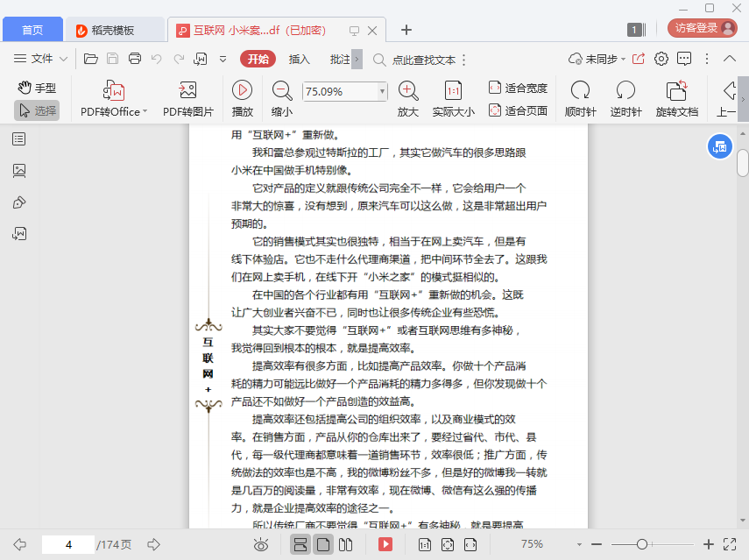
Task: Click the 实际大小 icon
Action: click(x=453, y=90)
